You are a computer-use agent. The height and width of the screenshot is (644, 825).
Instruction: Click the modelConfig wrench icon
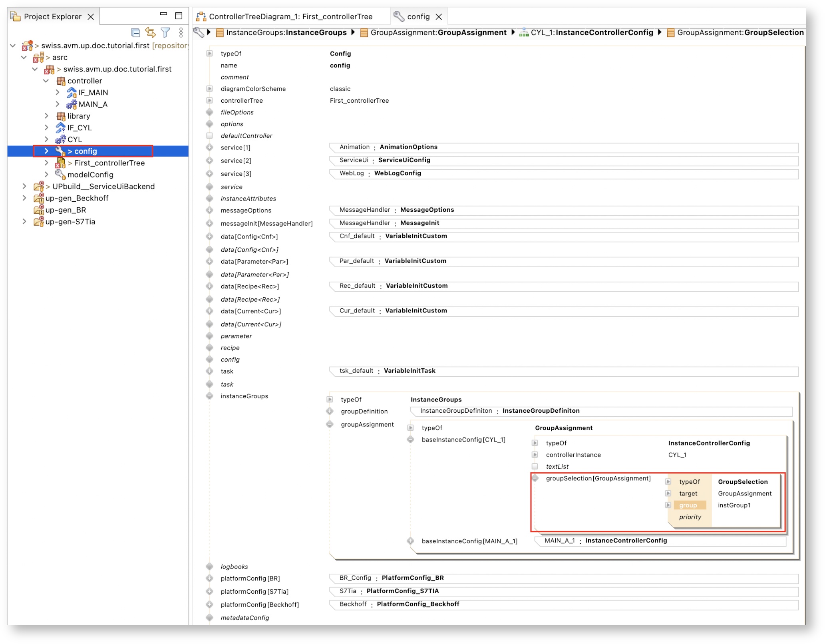[60, 175]
